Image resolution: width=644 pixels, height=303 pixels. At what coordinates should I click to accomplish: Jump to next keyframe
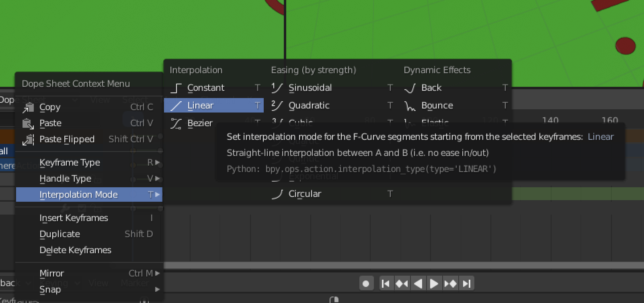(451, 284)
